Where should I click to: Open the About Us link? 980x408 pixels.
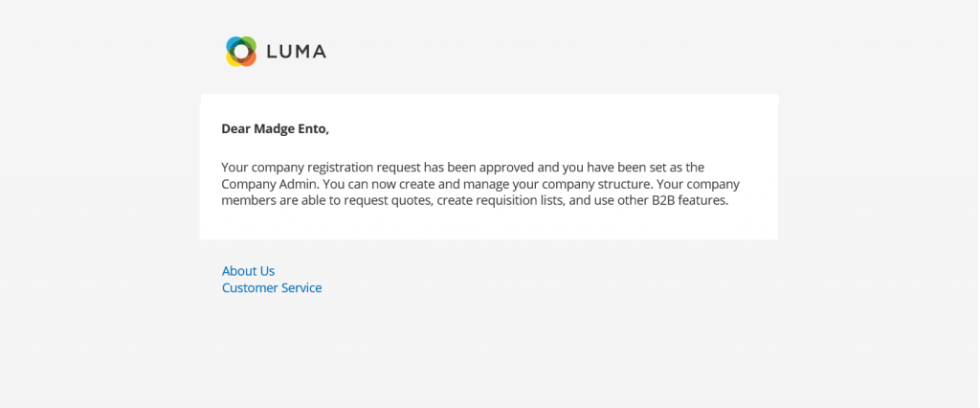248,271
